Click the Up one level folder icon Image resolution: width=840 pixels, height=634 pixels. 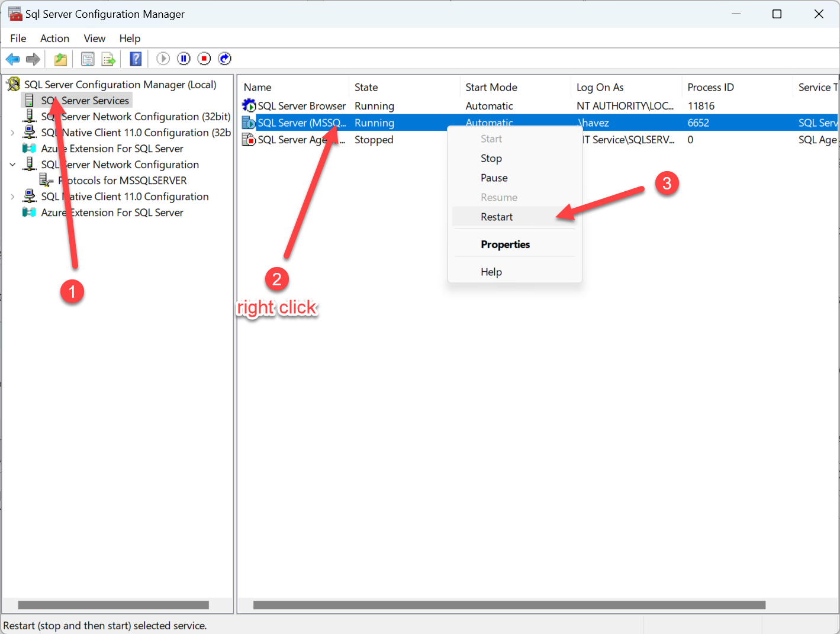[60, 59]
